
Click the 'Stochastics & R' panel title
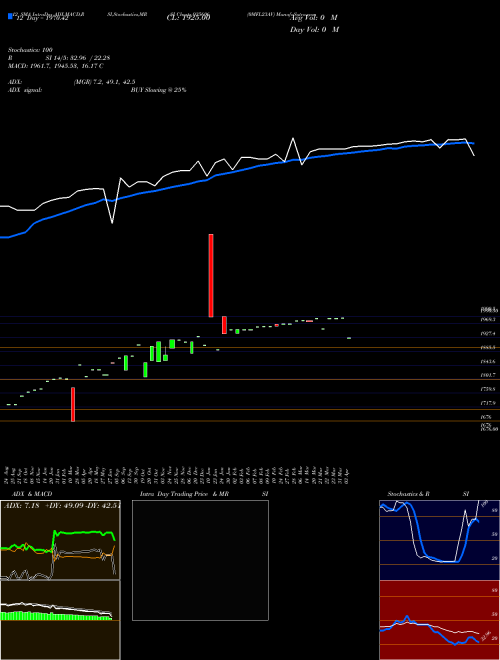pos(409,494)
